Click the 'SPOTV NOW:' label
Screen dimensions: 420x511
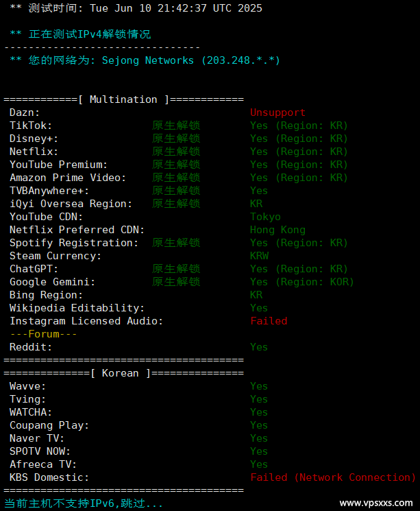tap(40, 451)
